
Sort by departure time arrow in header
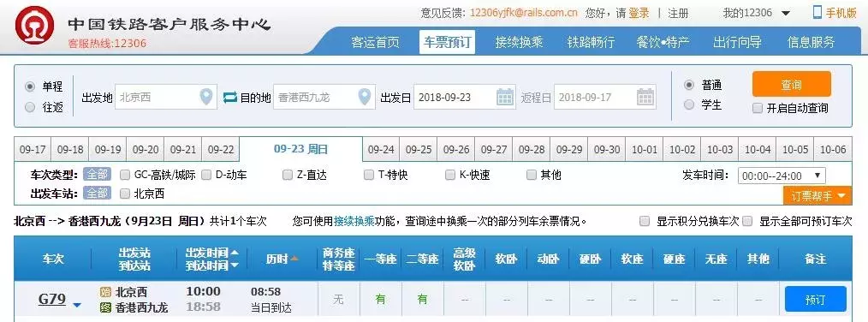point(235,253)
